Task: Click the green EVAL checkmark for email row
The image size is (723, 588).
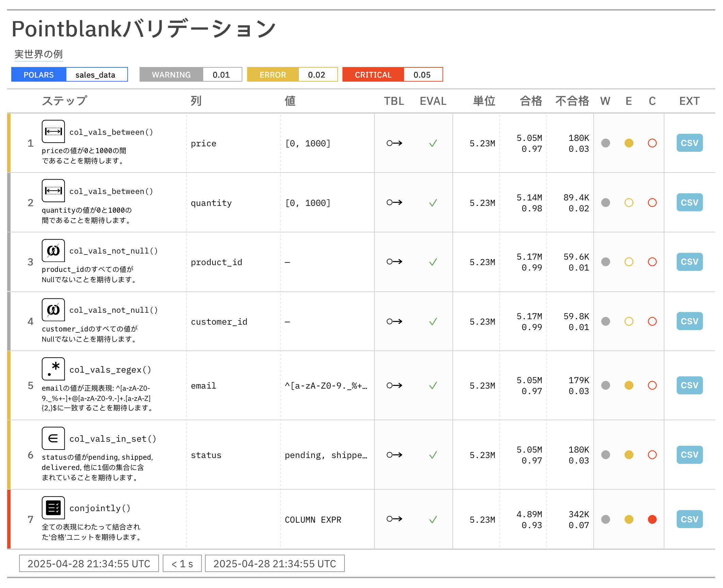Action: click(x=433, y=386)
